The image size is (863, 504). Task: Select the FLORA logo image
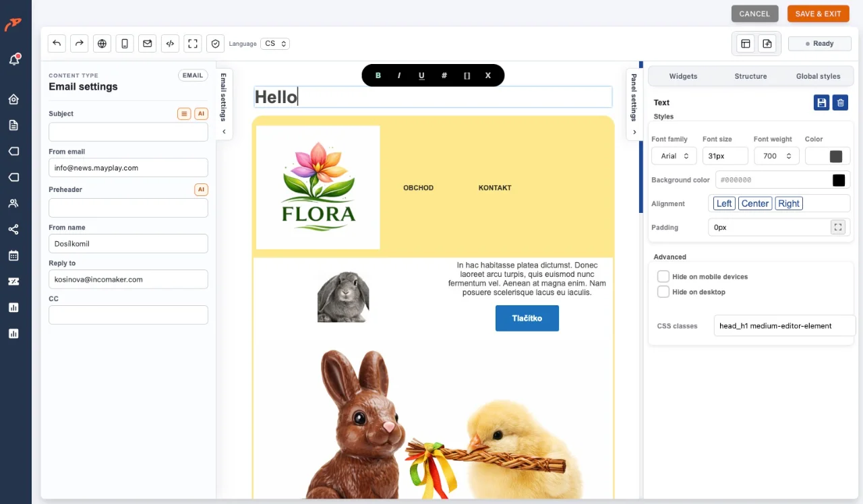318,187
